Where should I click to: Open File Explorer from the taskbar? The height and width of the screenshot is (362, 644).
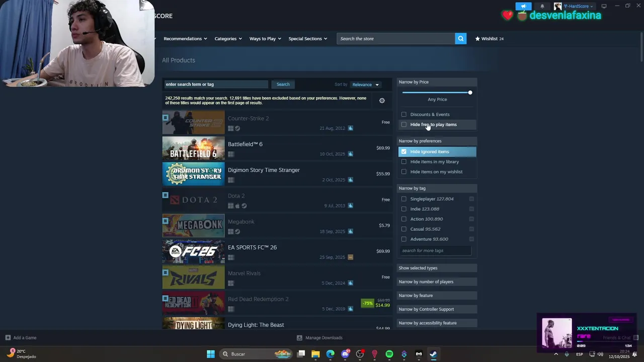pyautogui.click(x=315, y=354)
